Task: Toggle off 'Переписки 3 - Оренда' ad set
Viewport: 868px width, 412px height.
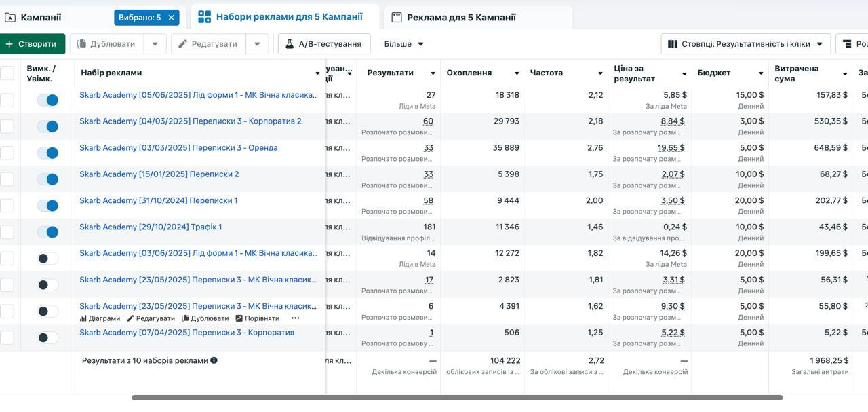Action: pos(47,153)
